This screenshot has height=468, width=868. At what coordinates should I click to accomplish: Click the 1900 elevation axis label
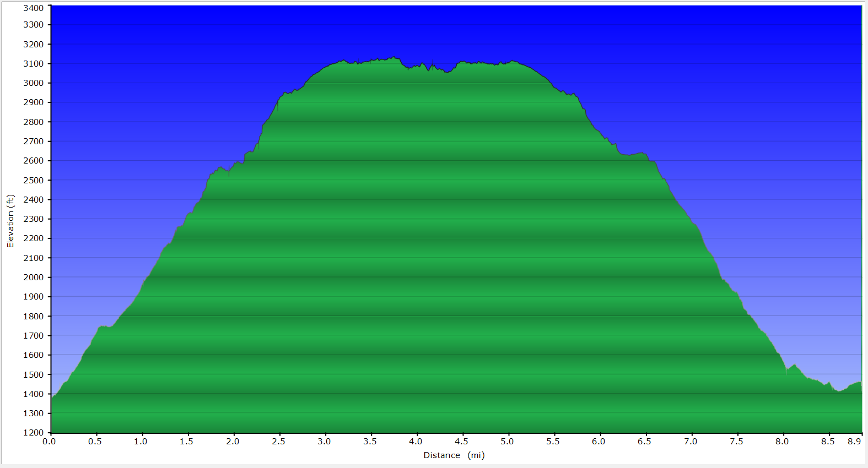click(x=33, y=297)
